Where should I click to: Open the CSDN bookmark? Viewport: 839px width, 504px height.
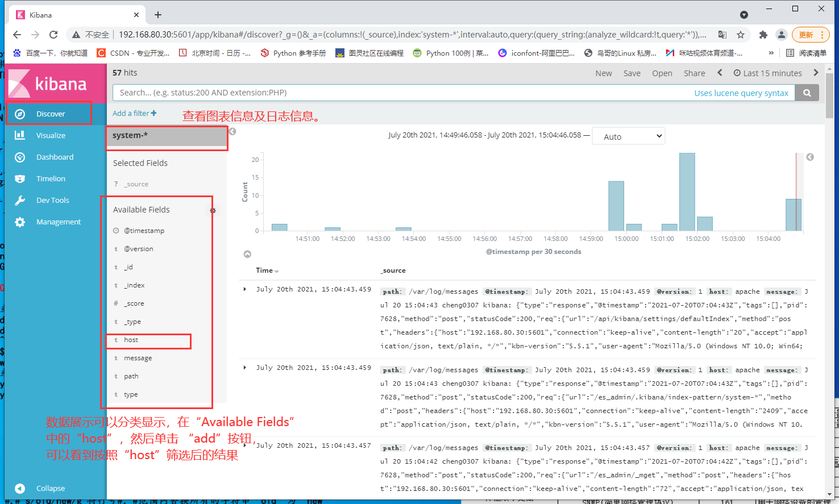coord(134,53)
